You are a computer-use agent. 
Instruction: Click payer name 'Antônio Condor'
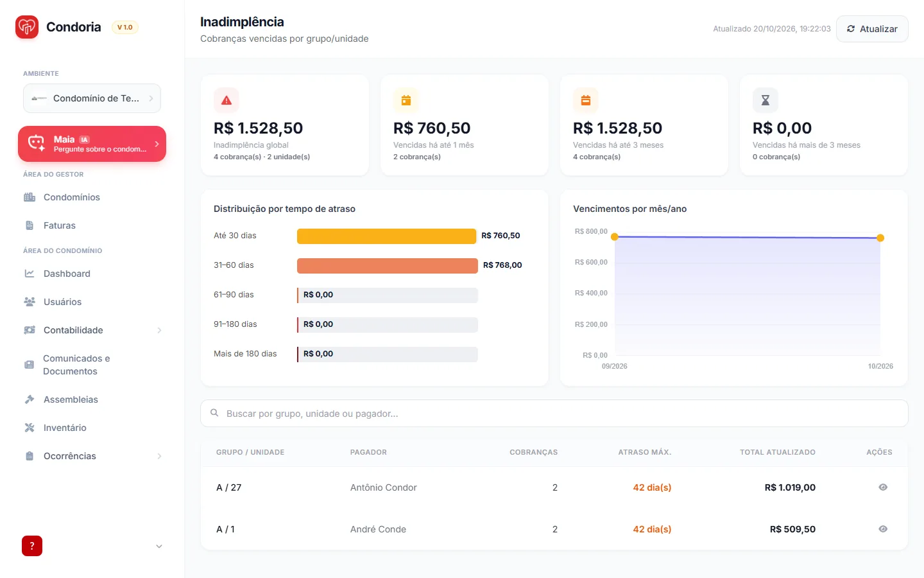[383, 487]
